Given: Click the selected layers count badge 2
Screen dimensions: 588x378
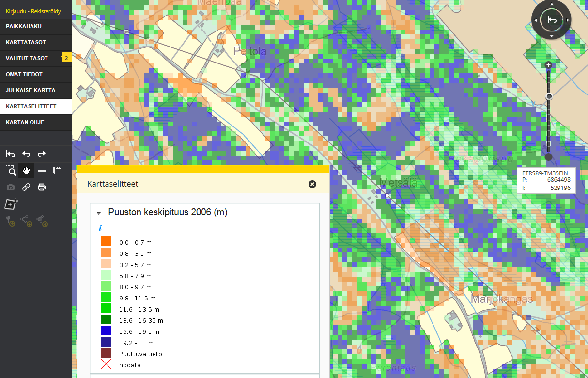Looking at the screenshot, I should click(66, 58).
